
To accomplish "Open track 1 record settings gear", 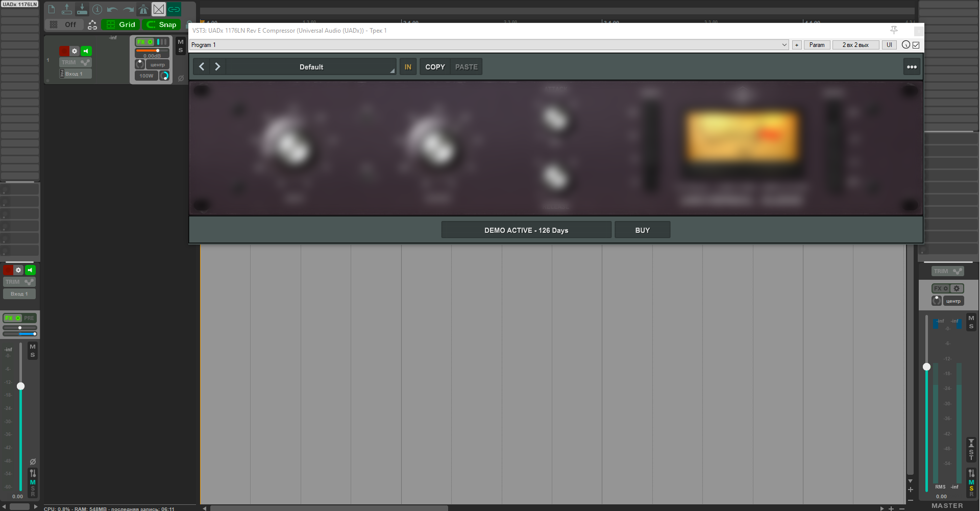I will (75, 51).
